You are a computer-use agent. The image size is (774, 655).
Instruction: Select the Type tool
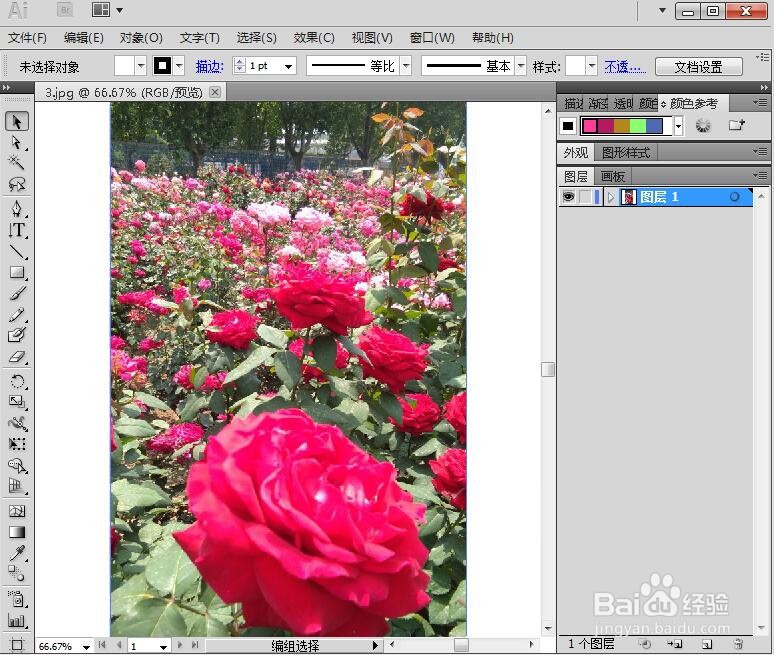pyautogui.click(x=17, y=230)
